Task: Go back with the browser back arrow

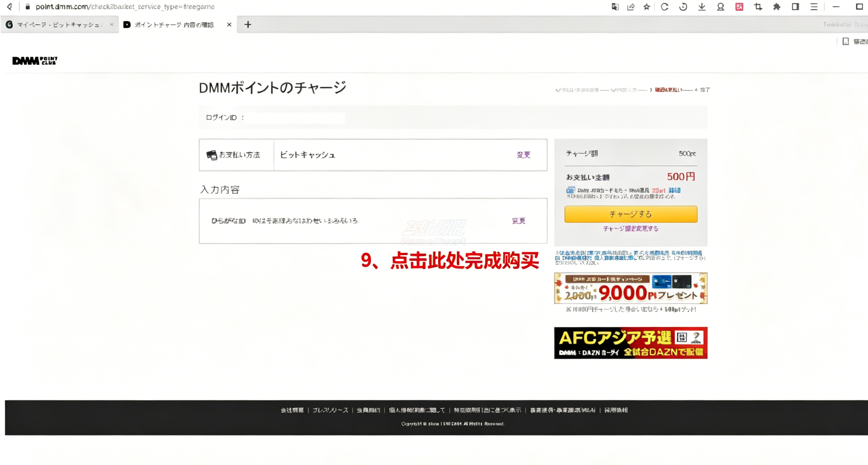Action: 10,7
